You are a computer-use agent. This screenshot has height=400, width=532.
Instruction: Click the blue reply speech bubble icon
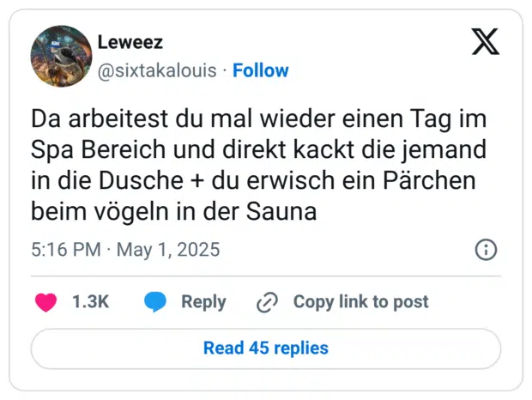click(x=155, y=302)
